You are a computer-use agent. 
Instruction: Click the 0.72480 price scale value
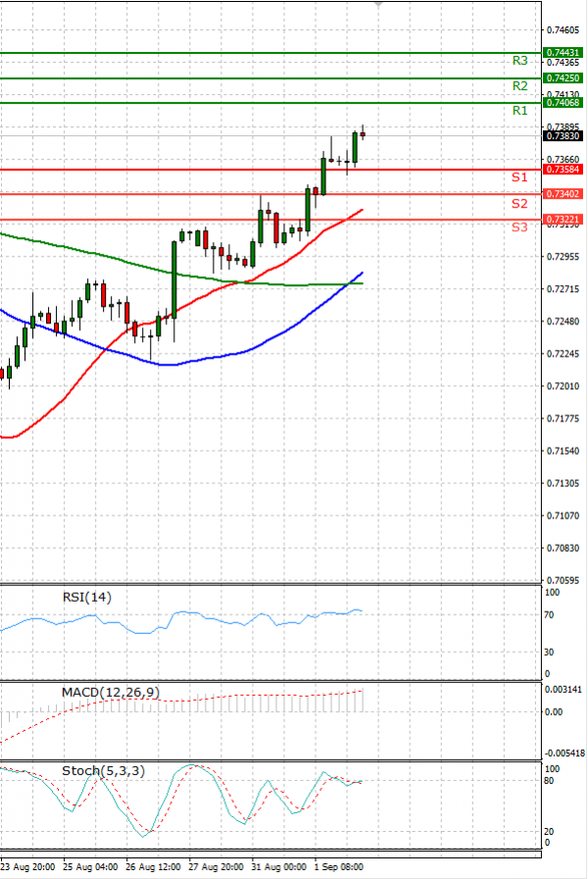[x=563, y=321]
